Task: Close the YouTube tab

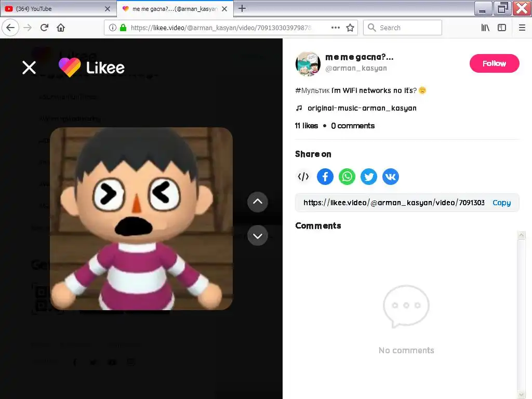Action: pos(107,9)
